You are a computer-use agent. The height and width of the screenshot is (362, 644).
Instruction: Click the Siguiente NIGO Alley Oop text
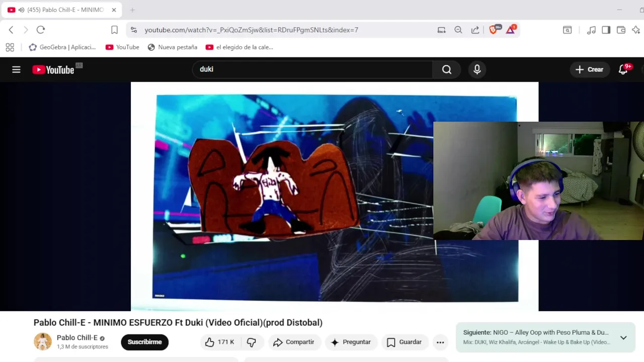point(536,332)
